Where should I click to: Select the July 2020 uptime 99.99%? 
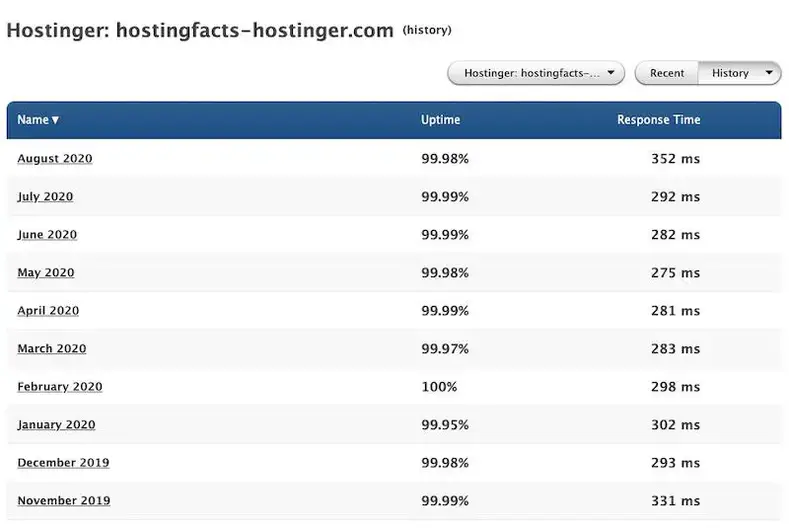coord(445,196)
